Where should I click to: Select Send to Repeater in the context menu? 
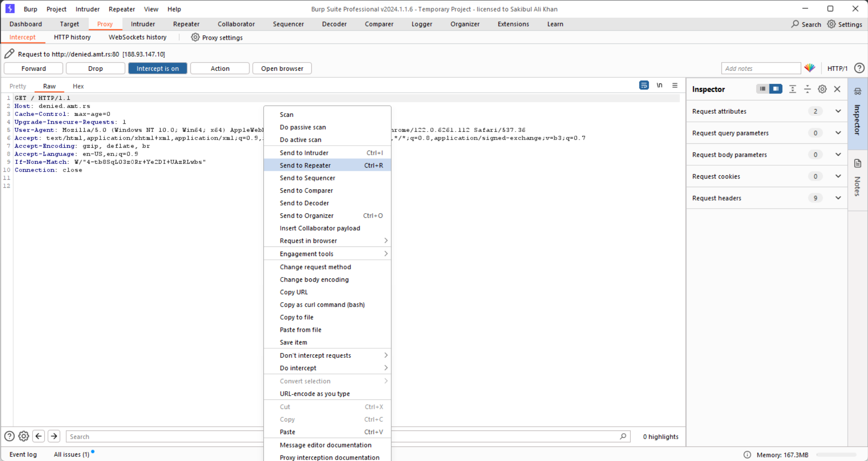(x=327, y=165)
